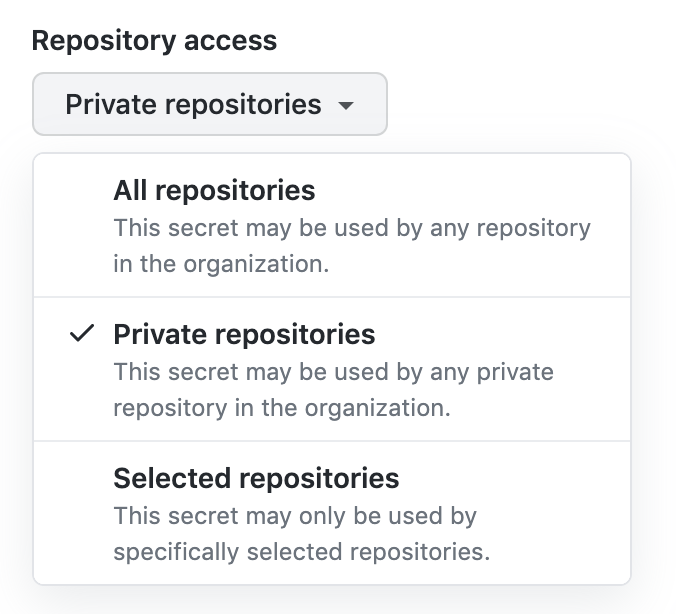The height and width of the screenshot is (614, 676).
Task: Click the bold All repositories title
Action: pyautogui.click(x=214, y=190)
